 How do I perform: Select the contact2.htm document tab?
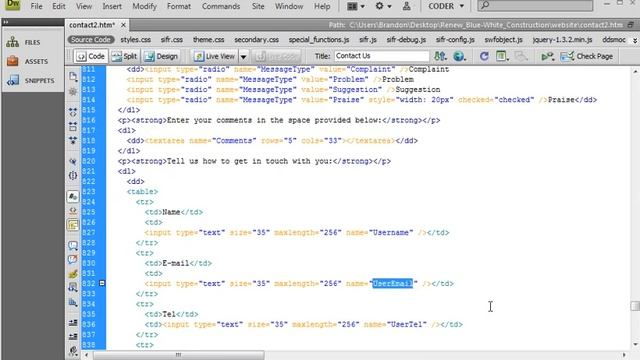tap(92, 25)
